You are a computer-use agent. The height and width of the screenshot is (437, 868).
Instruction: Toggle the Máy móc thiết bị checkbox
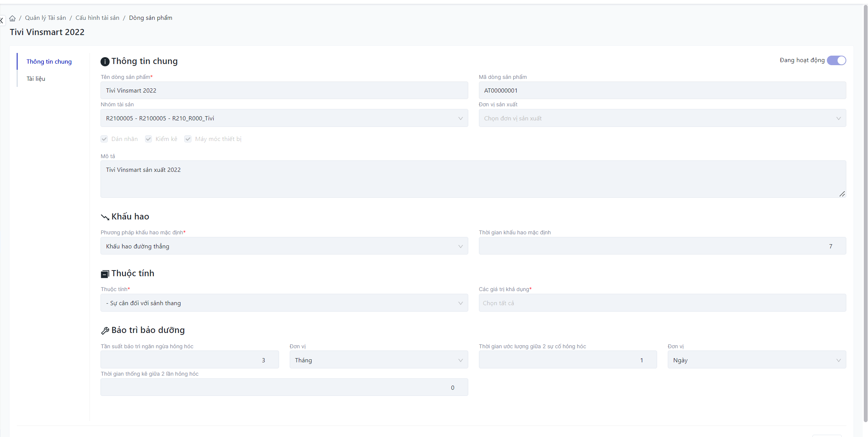pyautogui.click(x=188, y=139)
